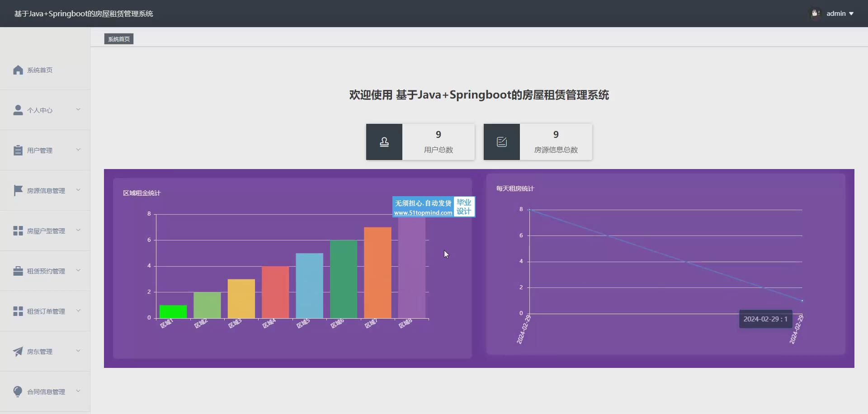This screenshot has height=414, width=868.
Task: Click the user total stamp icon
Action: coord(384,142)
